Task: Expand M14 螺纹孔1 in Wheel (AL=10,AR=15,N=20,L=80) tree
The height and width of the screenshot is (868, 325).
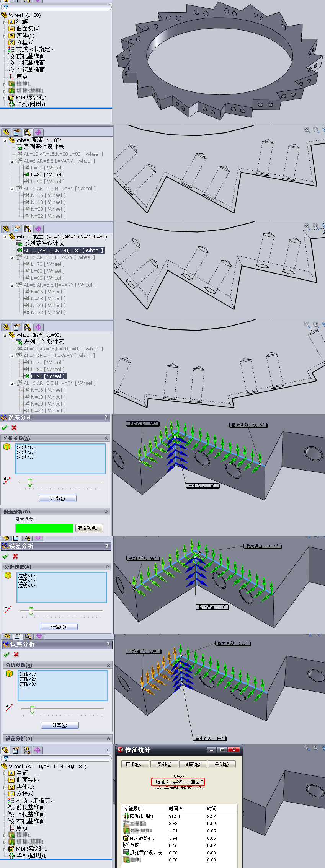Action: point(5,849)
